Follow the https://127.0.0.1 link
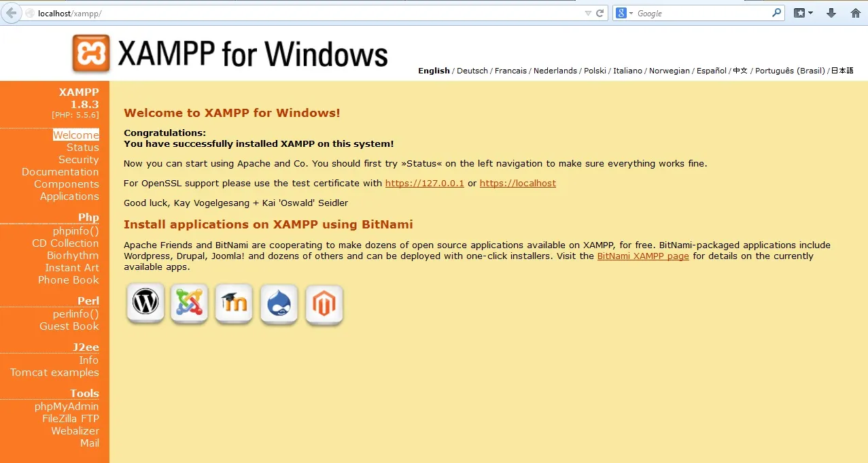 pos(425,184)
